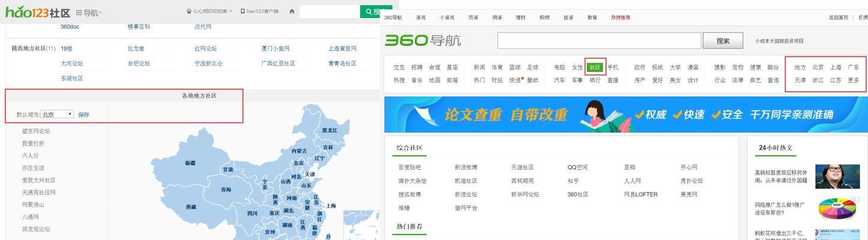Open the 高晓松 news thumbnail
Screen dimensions: 868x240
click(837, 176)
